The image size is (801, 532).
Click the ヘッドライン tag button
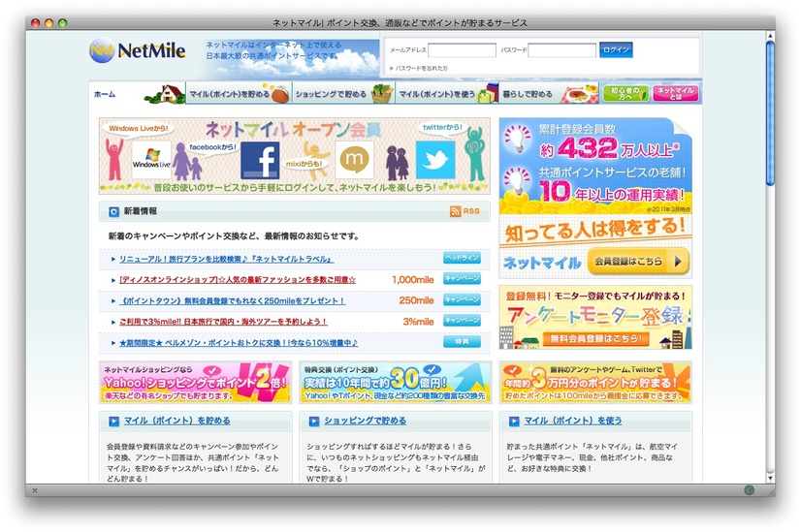pyautogui.click(x=462, y=259)
